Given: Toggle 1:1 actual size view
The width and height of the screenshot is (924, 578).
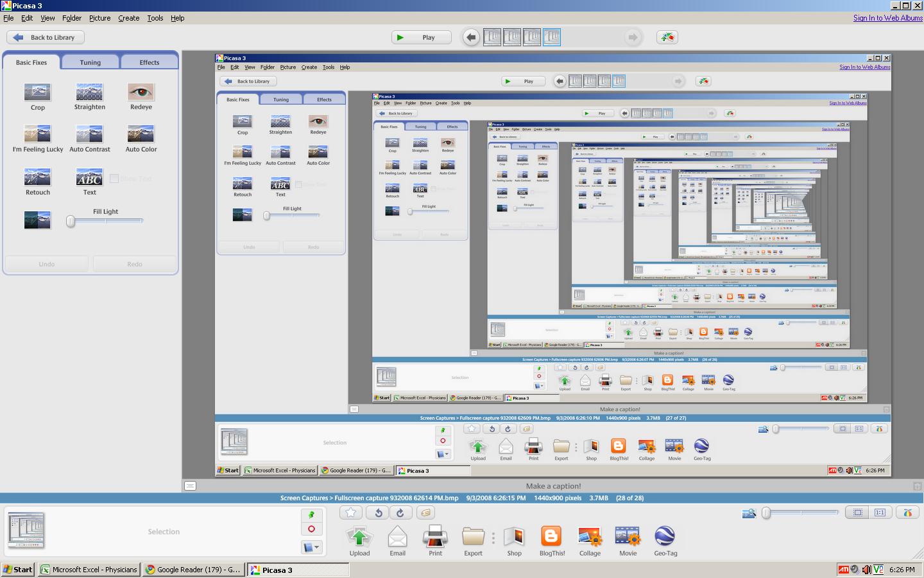Looking at the screenshot, I should (880, 512).
